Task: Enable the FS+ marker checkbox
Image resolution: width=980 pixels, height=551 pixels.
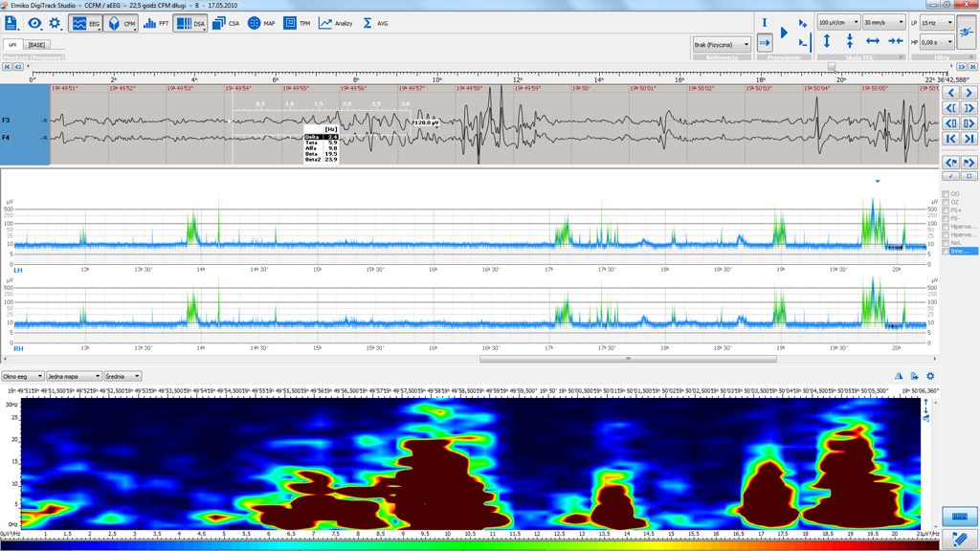Action: [x=946, y=210]
